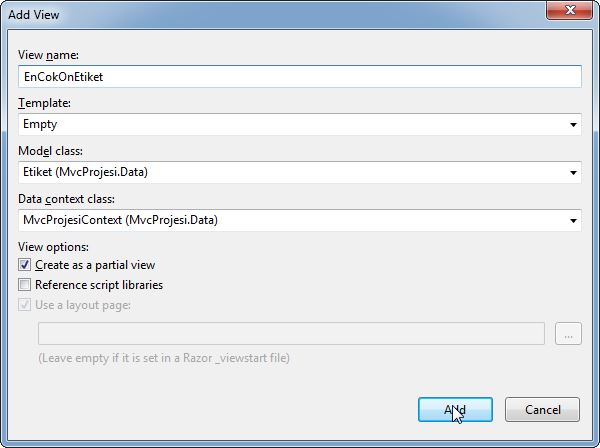Screen dimensions: 600x448
Task: Expand the Model class dropdown arrow
Action: [x=573, y=173]
